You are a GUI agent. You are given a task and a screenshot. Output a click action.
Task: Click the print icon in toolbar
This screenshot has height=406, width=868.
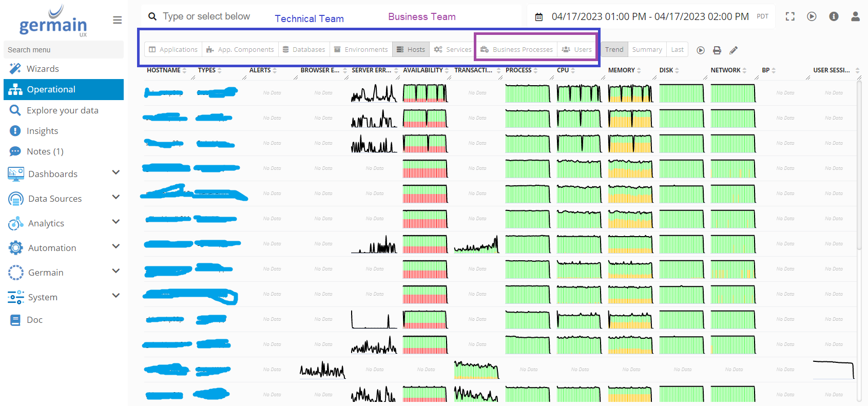[717, 50]
